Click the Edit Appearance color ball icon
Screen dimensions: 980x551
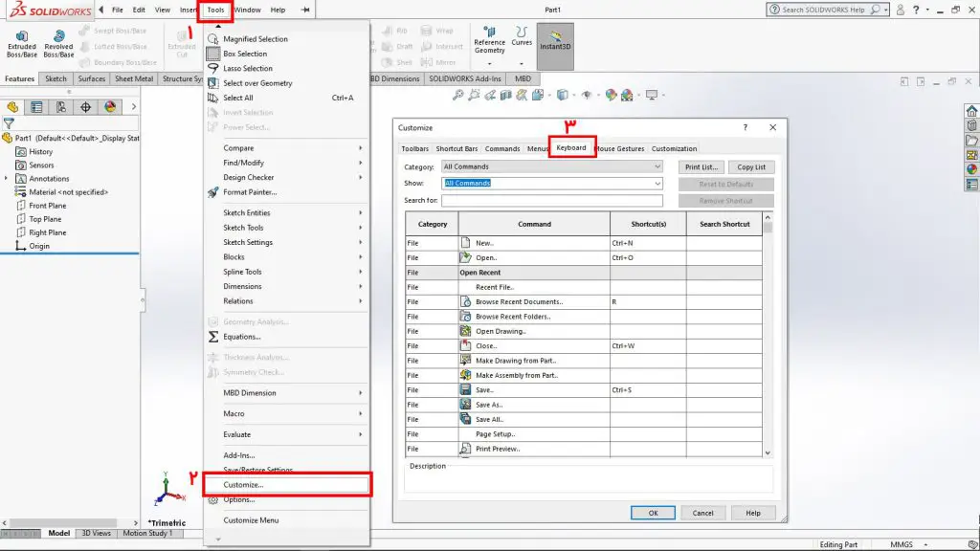[x=611, y=95]
